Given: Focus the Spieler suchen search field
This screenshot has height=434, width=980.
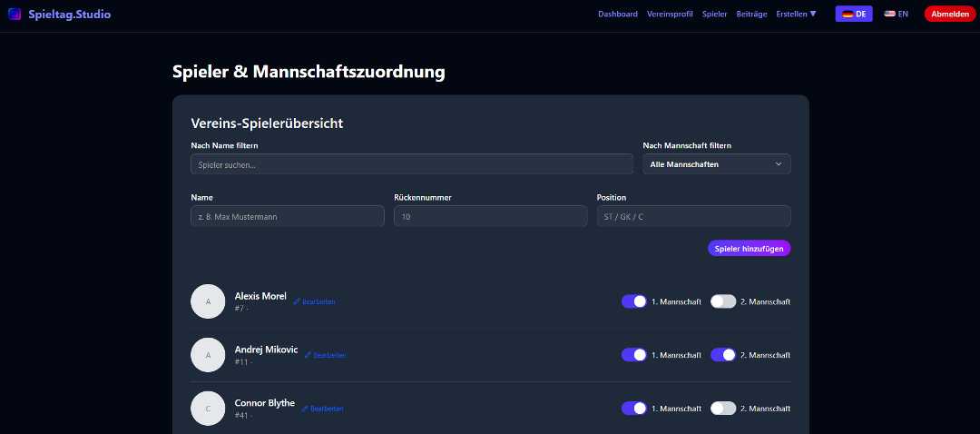Looking at the screenshot, I should [x=411, y=164].
